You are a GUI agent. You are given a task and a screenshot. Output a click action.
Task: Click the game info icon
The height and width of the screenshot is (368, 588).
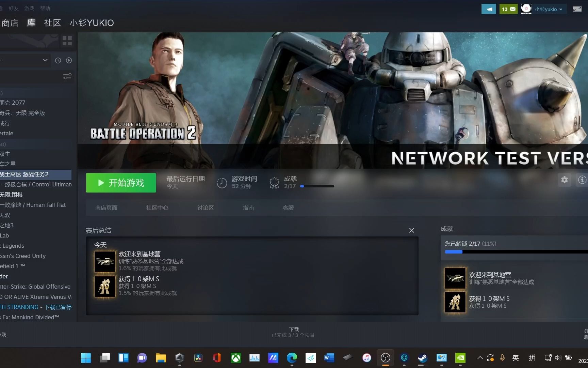(x=582, y=180)
